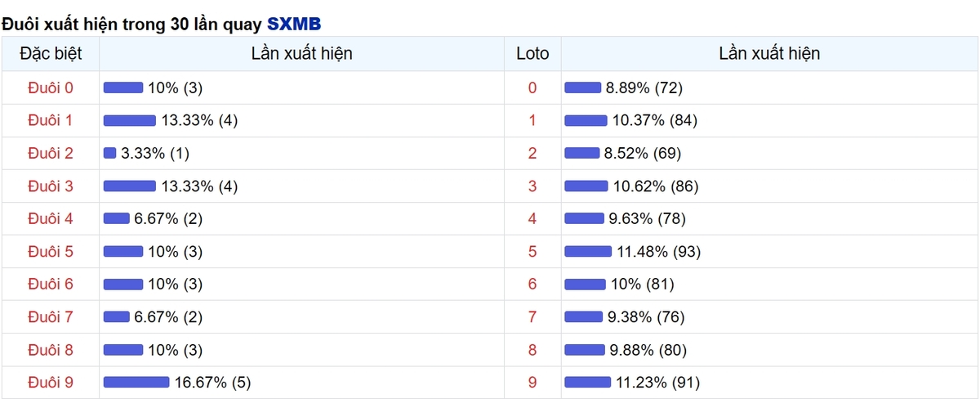Screen dimensions: 980x399
Task: Click the 13.33% (4) bar for Đuôi 1
Action: pyautogui.click(x=129, y=120)
